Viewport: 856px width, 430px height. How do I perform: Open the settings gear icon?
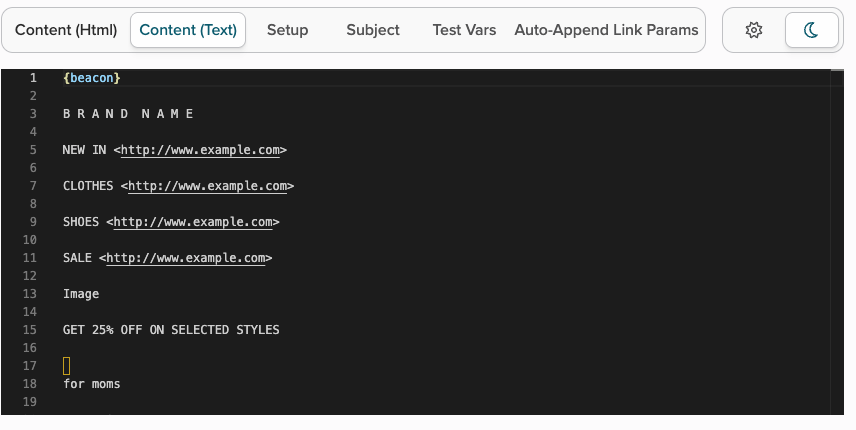click(754, 30)
